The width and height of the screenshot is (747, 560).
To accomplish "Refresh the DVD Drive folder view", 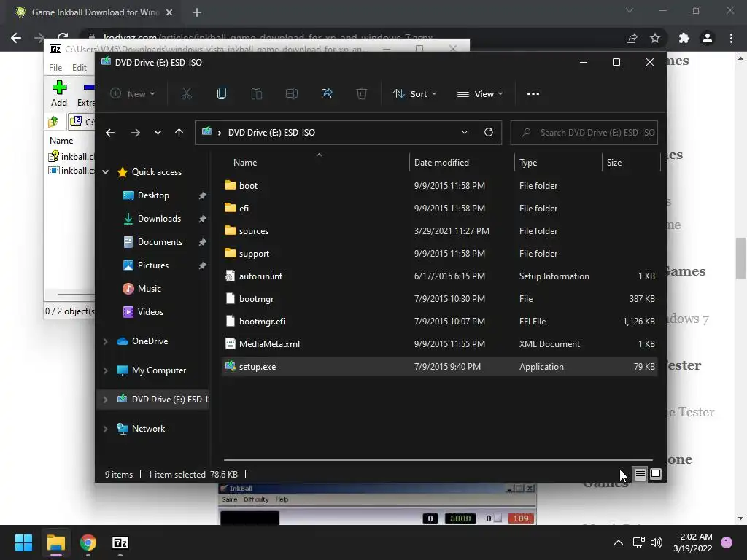I will click(x=489, y=133).
